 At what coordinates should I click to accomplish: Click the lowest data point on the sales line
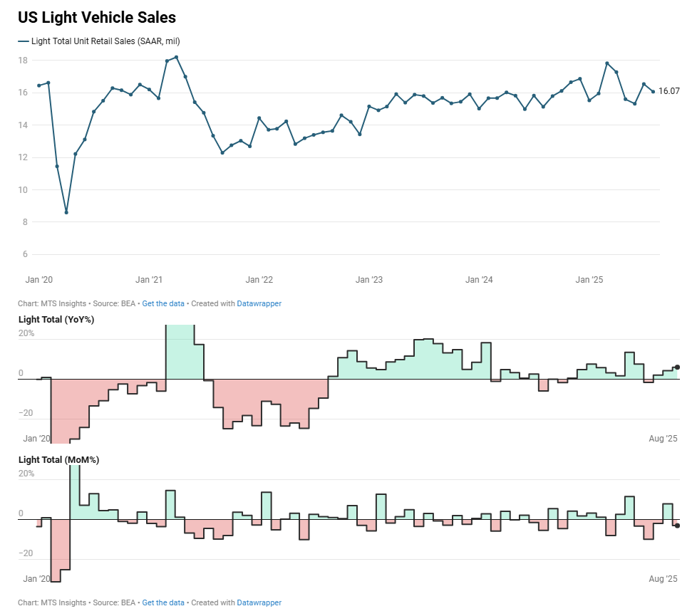click(x=66, y=212)
